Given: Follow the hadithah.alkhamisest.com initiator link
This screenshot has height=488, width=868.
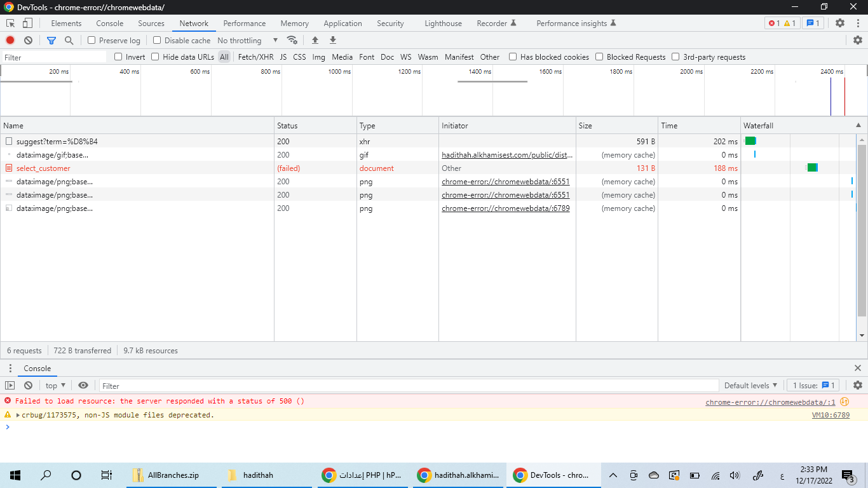Looking at the screenshot, I should (x=506, y=154).
